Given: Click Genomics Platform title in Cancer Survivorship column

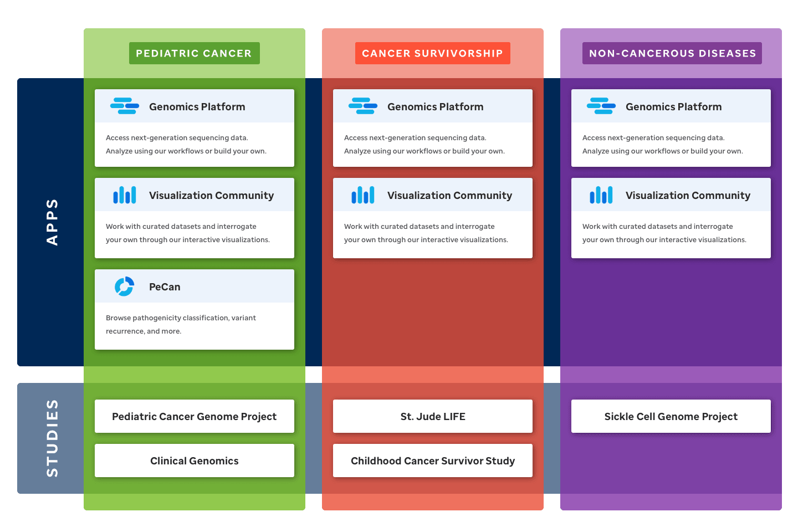Looking at the screenshot, I should (436, 107).
